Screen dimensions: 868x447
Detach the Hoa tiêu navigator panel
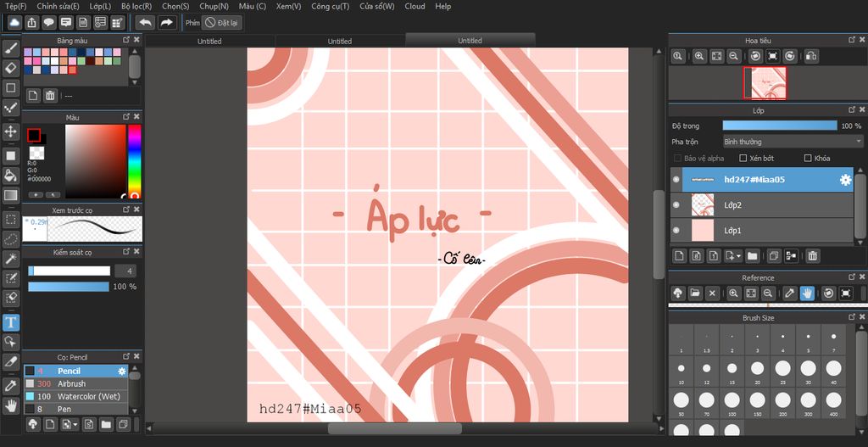coord(851,40)
